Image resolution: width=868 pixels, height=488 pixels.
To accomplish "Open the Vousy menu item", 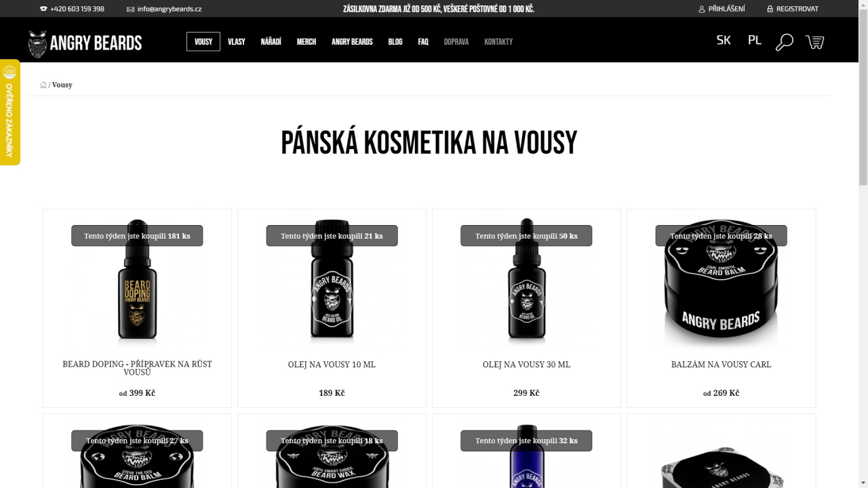I will [203, 41].
